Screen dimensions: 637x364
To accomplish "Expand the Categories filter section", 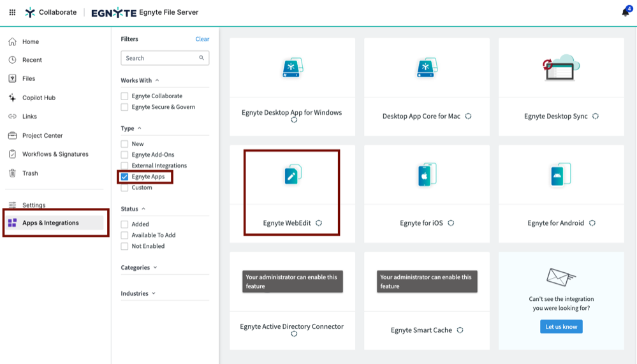I will click(x=139, y=268).
